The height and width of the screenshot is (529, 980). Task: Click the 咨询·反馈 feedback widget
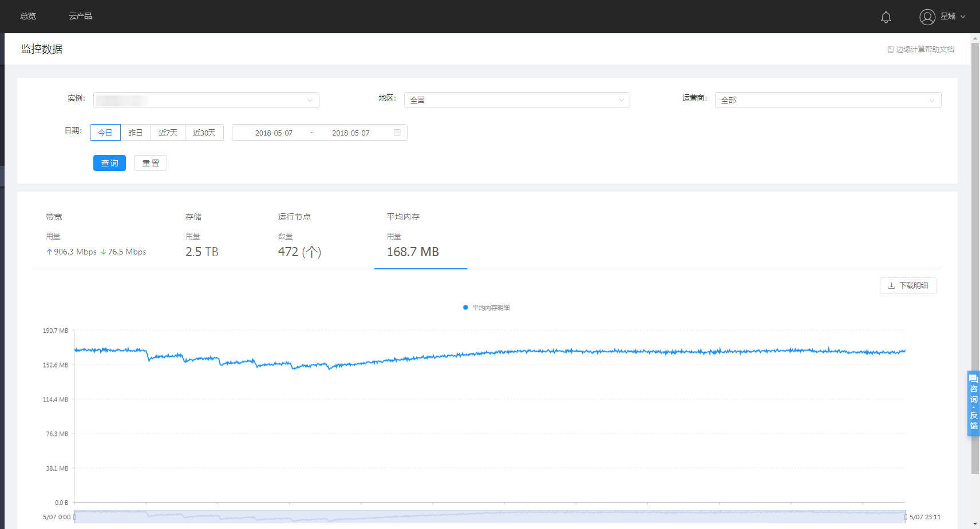[x=973, y=403]
